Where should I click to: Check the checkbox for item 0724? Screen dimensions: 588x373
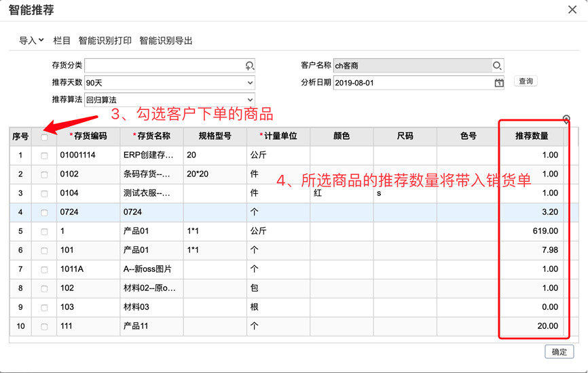[44, 213]
